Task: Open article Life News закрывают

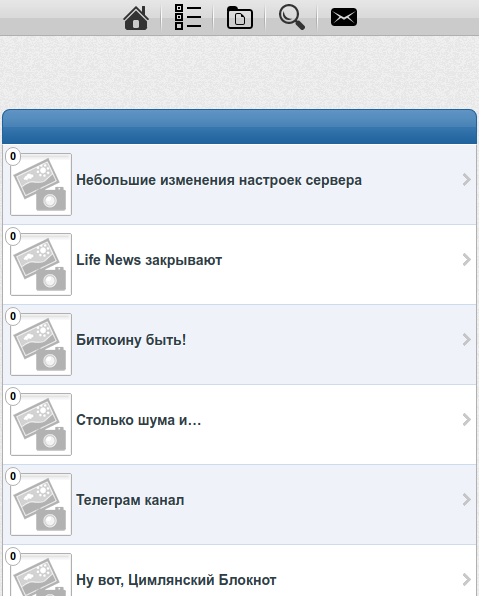Action: [149, 260]
